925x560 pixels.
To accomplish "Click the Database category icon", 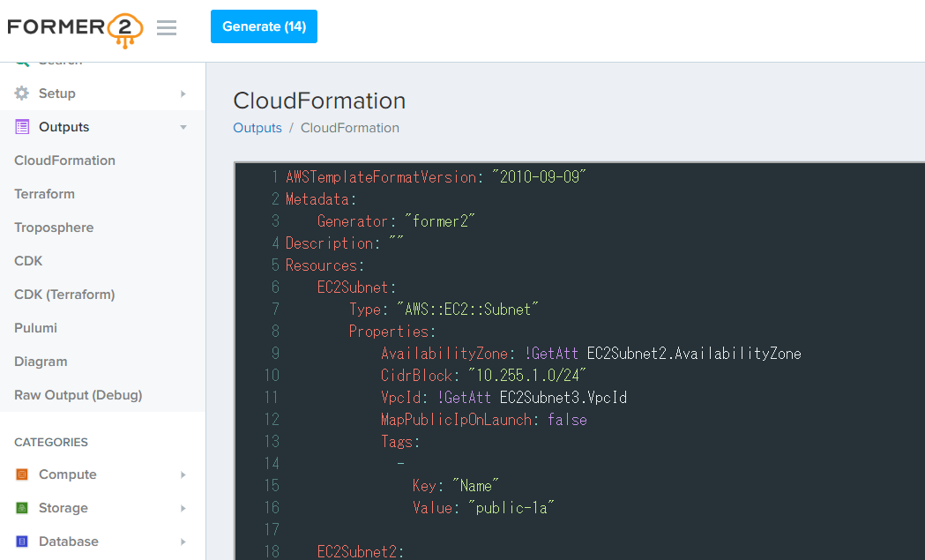I will (x=22, y=541).
